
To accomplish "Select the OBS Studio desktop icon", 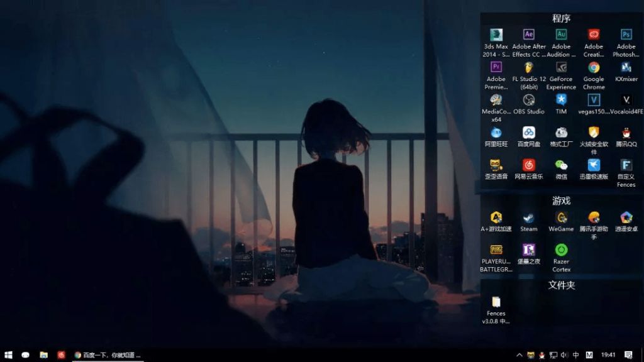I will pyautogui.click(x=529, y=101).
